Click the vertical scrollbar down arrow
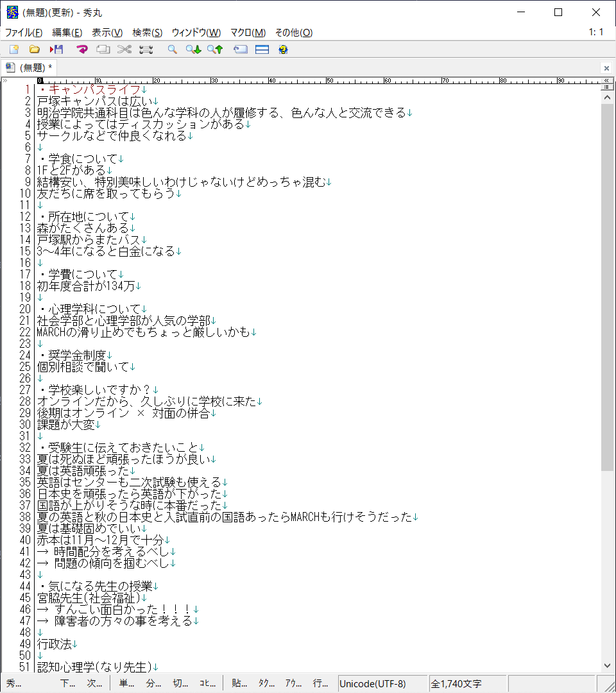Screen dimensions: 616x693 coord(606,666)
